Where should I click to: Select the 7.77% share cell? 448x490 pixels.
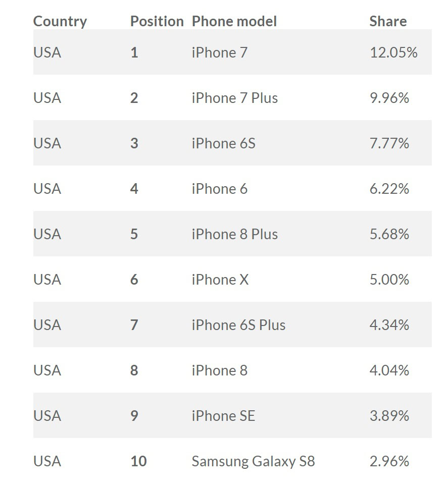[389, 143]
